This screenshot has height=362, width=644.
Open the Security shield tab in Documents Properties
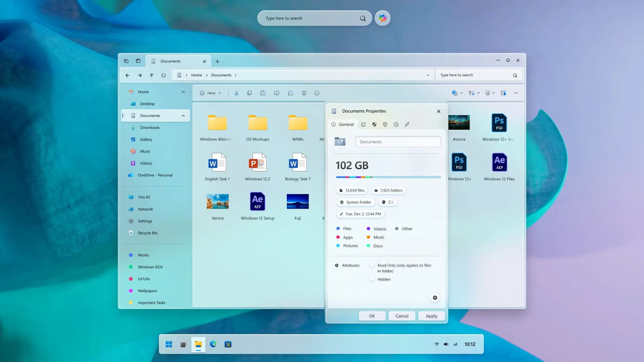click(x=374, y=124)
